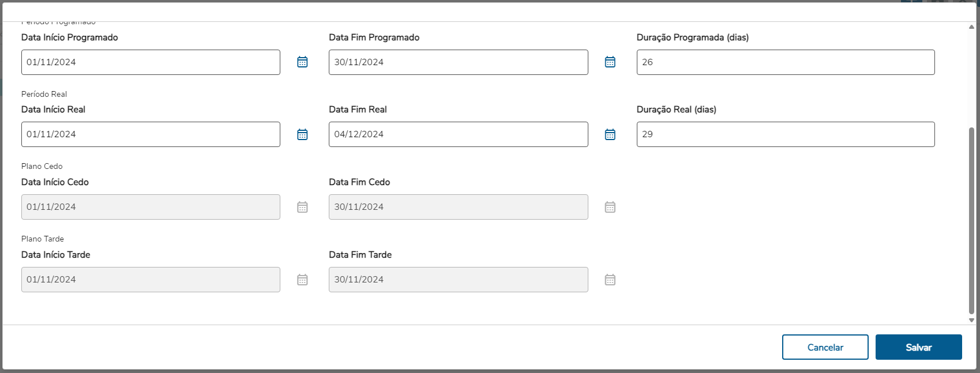Click calendar icon beside Data Início Cedo
980x373 pixels.
[302, 207]
